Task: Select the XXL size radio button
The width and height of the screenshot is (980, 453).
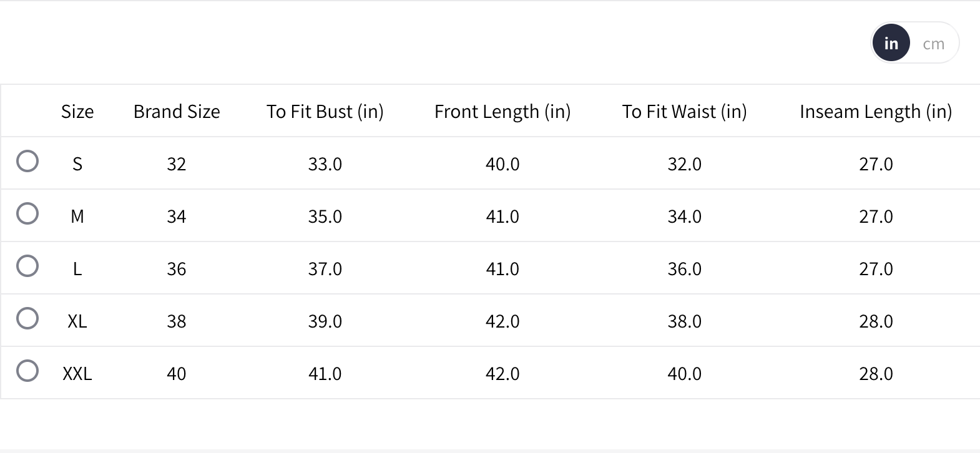Action: [x=27, y=371]
